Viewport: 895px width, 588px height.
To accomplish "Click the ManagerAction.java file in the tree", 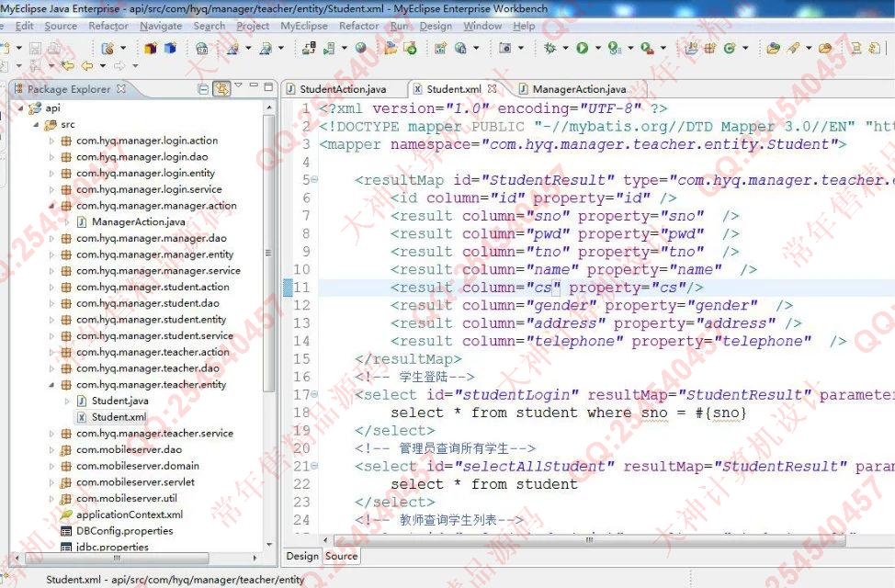I will (138, 222).
